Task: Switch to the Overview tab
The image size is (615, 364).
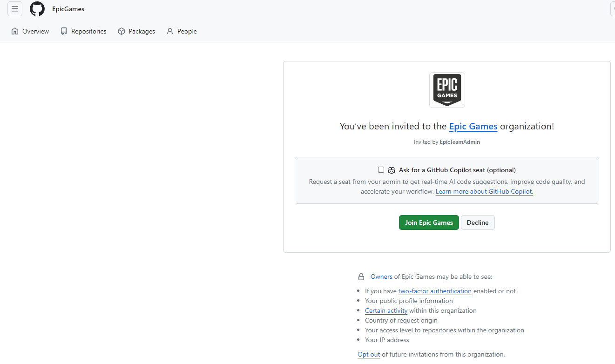Action: tap(30, 31)
